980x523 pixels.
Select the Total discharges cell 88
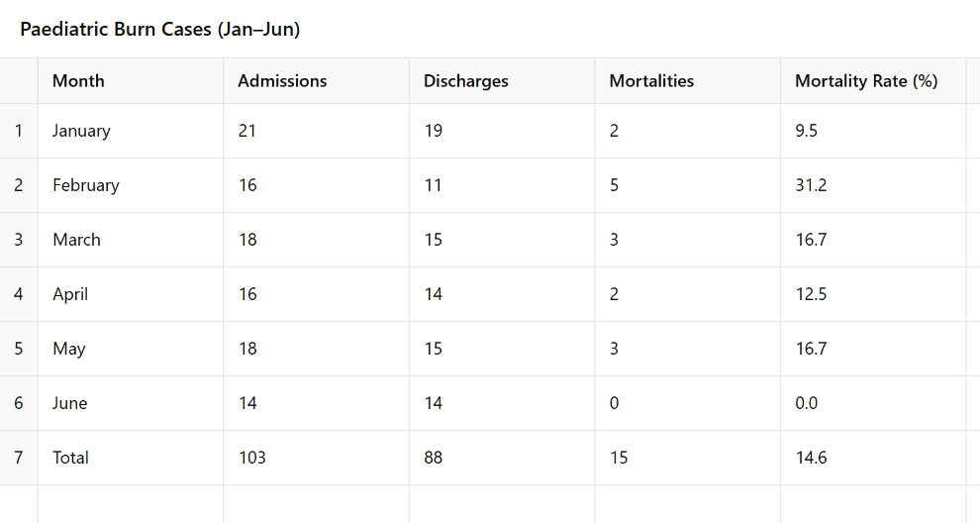[502, 458]
